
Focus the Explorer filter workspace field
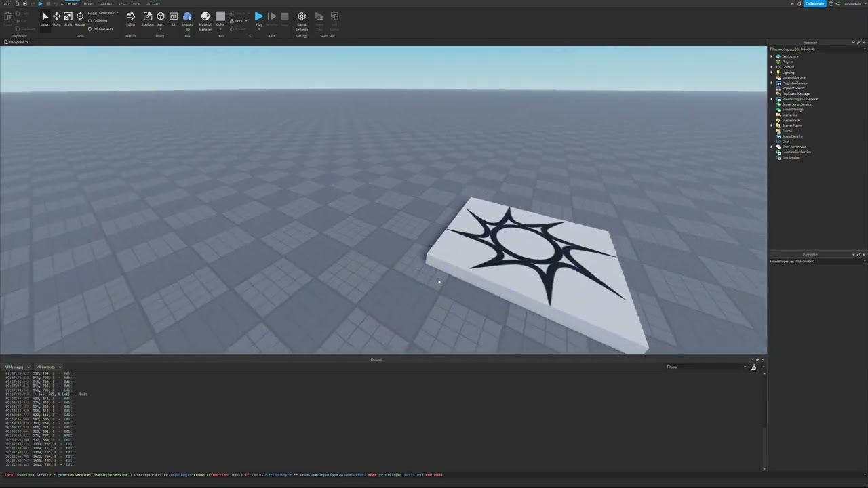tap(817, 49)
